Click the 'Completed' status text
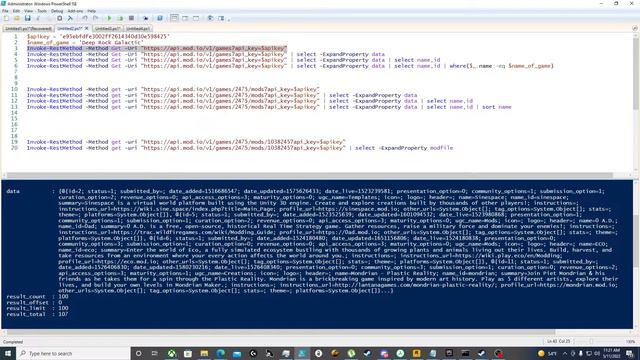Viewport: 640px width, 360px height. (13, 342)
